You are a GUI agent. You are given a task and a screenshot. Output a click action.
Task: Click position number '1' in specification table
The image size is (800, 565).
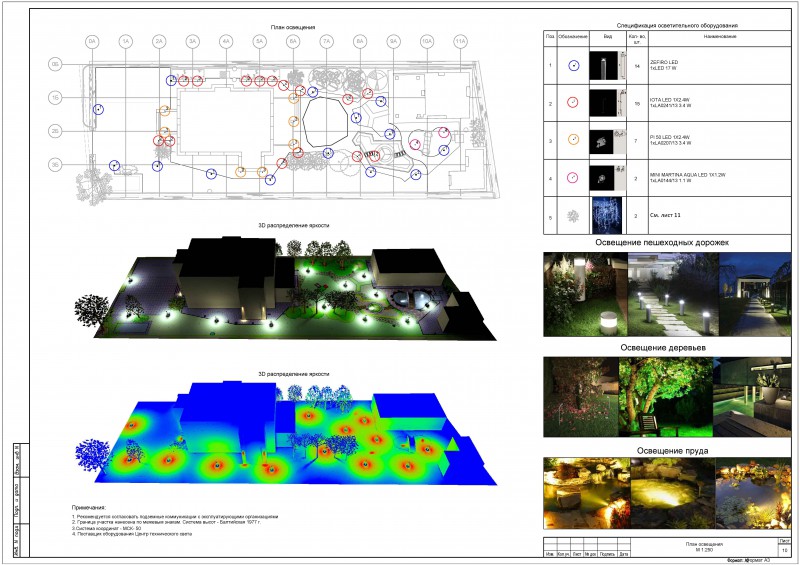[550, 65]
